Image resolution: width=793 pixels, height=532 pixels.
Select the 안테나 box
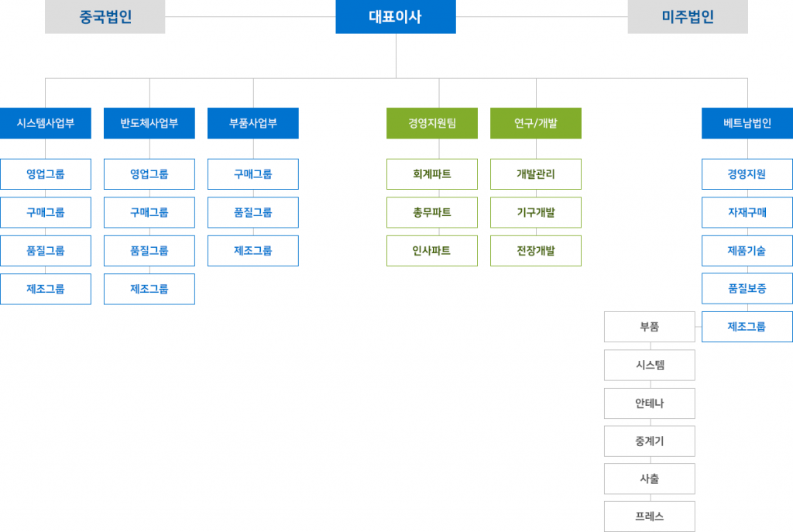tap(650, 403)
